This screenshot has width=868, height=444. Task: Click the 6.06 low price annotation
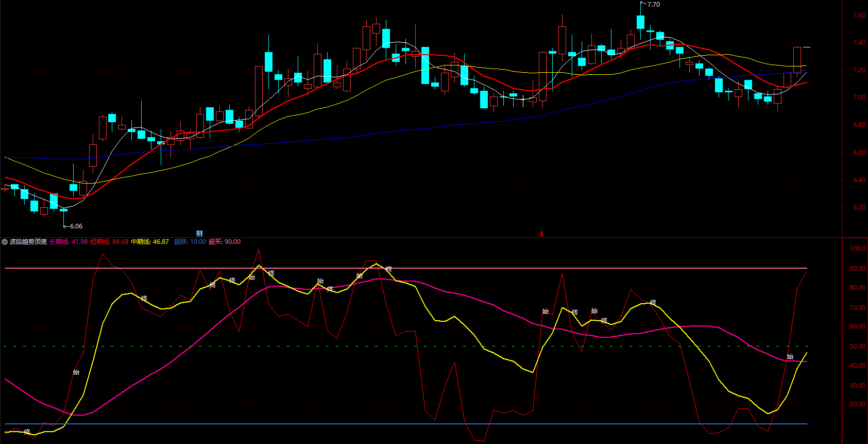[76, 226]
